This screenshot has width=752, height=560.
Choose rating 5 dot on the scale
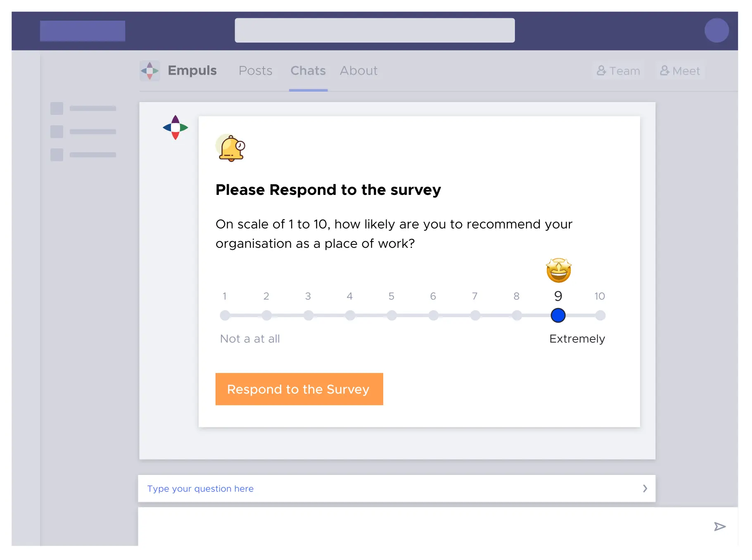pyautogui.click(x=391, y=316)
